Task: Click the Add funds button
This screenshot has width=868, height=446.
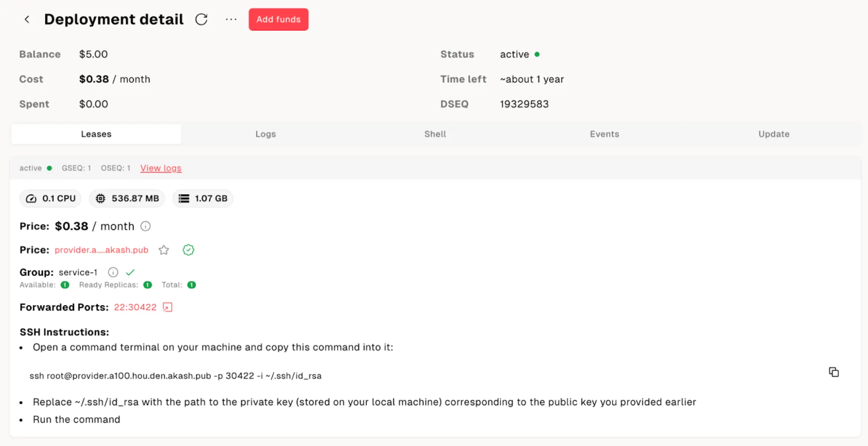Action: click(278, 19)
